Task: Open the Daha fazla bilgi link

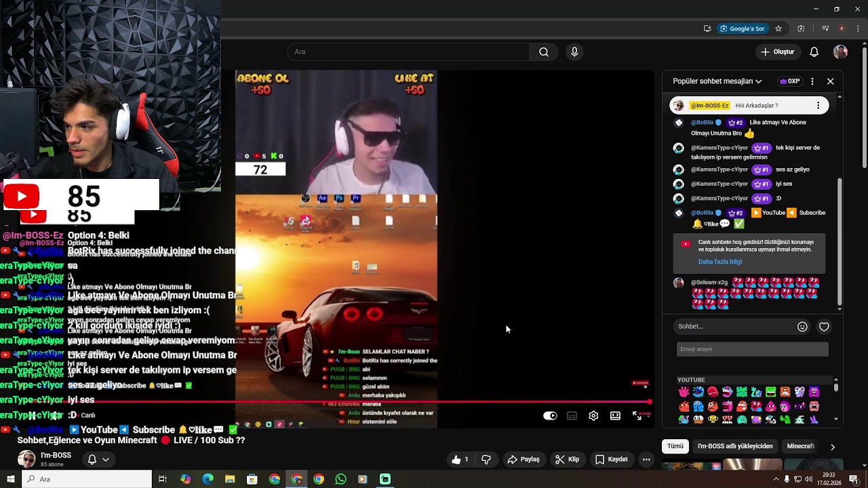Action: pyautogui.click(x=720, y=262)
